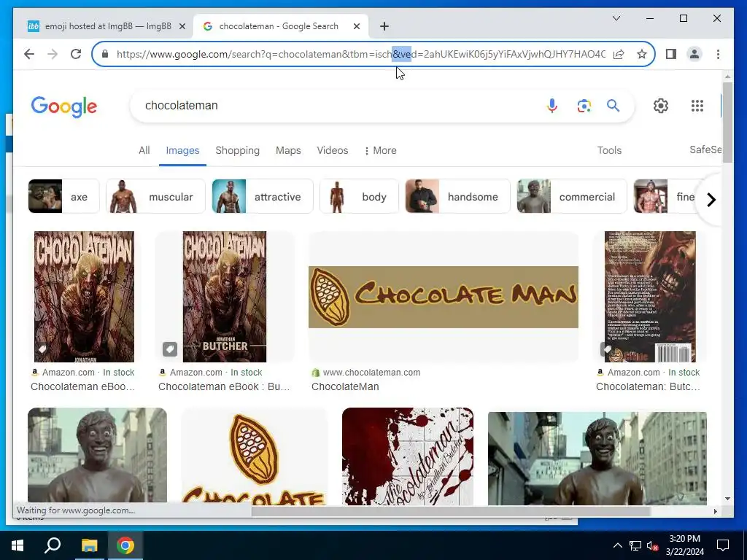Filter images by the 'muscular' chip
Screen dimensions: 747x560
(x=155, y=196)
